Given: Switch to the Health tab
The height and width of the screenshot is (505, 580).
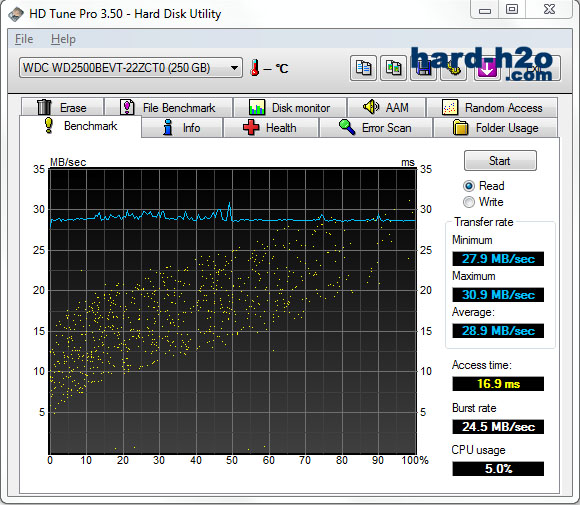Looking at the screenshot, I should tap(271, 128).
